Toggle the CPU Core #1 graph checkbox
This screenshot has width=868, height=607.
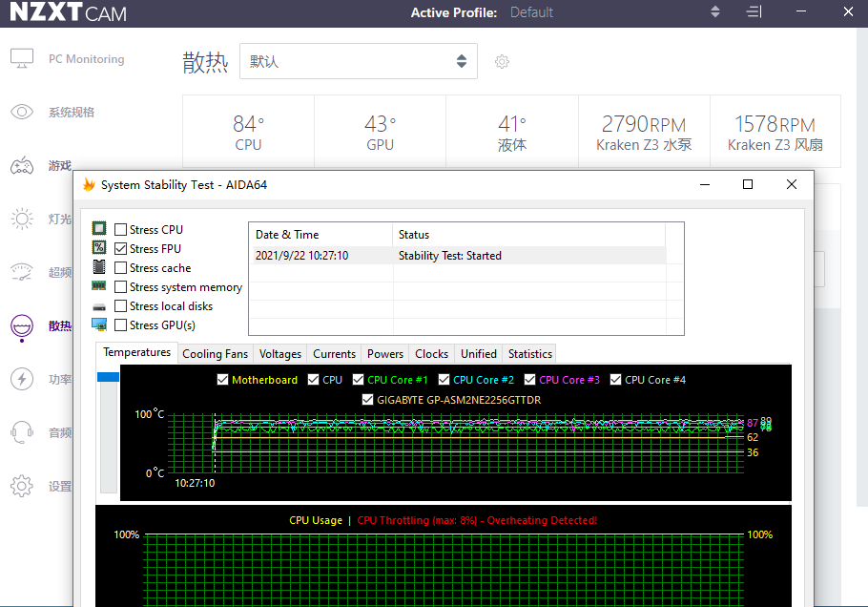359,380
